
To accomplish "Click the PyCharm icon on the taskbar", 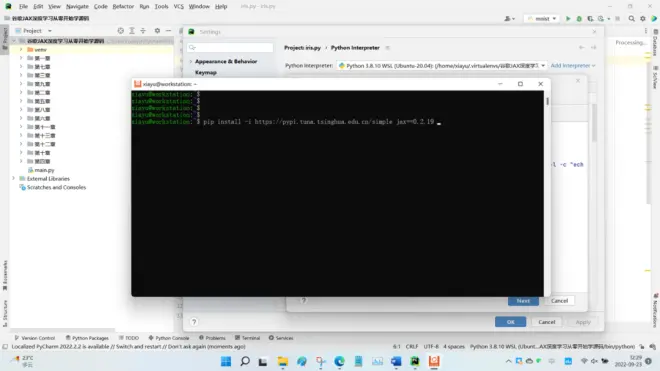I will click(415, 361).
